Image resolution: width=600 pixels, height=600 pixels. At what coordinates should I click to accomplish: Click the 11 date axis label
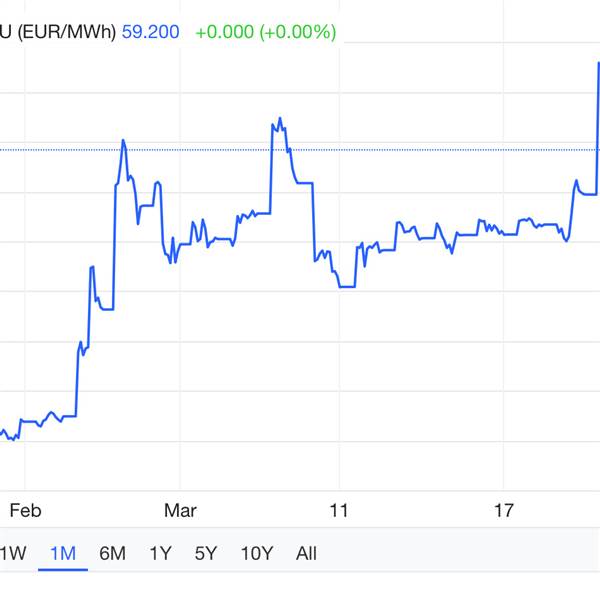point(339,511)
